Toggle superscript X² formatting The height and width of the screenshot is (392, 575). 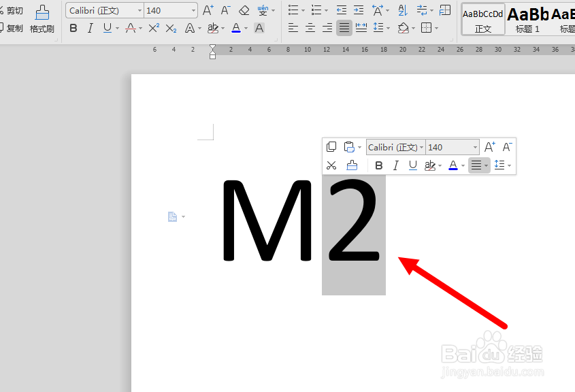click(x=154, y=28)
